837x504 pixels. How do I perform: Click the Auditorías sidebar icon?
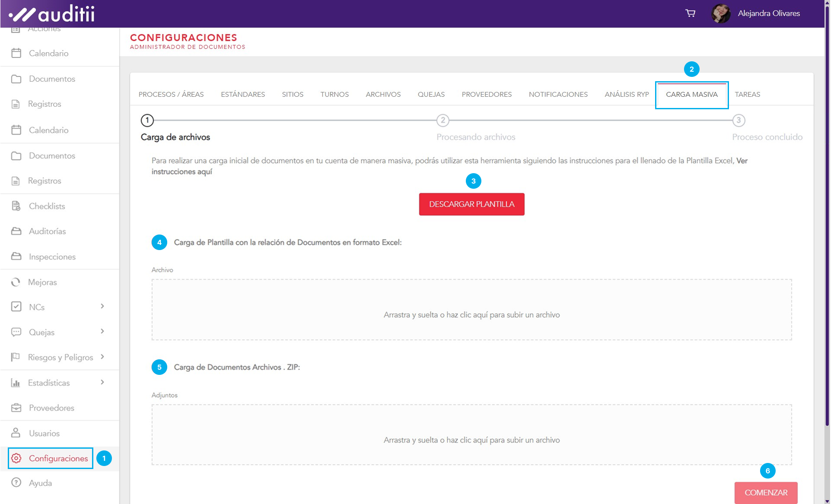point(16,231)
